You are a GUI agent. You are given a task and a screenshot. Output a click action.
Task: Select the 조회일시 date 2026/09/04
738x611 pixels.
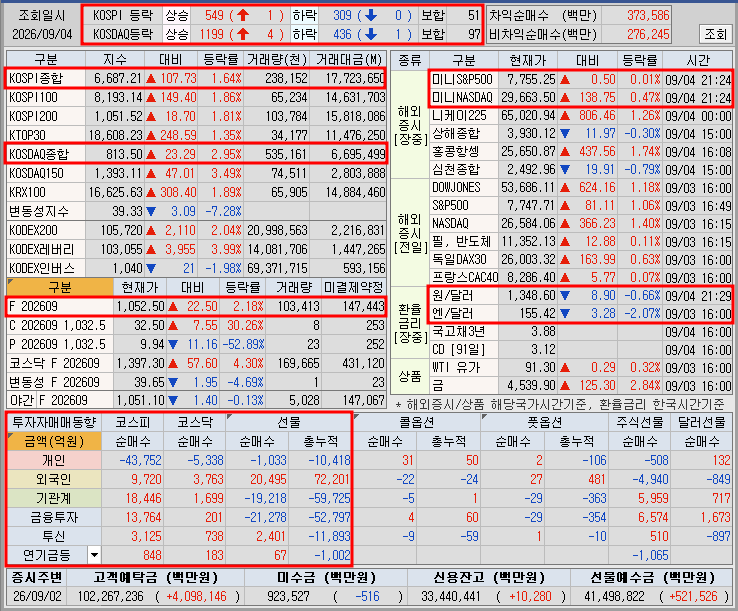tap(42, 34)
